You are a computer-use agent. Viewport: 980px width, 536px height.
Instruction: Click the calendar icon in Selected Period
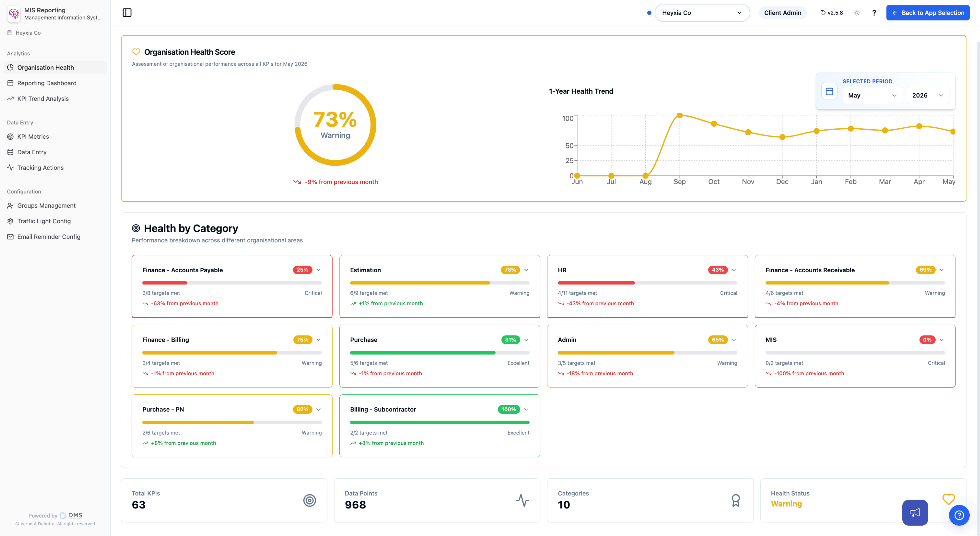coord(829,91)
